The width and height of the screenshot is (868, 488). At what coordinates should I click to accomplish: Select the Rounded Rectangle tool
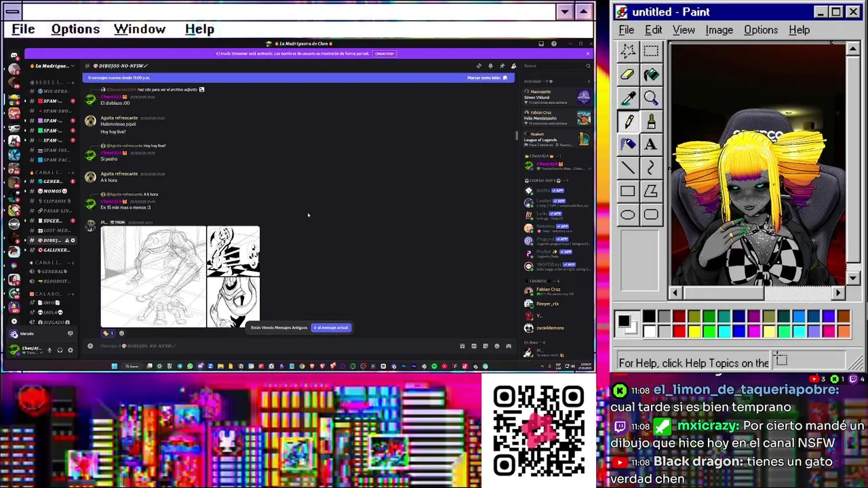tap(651, 215)
